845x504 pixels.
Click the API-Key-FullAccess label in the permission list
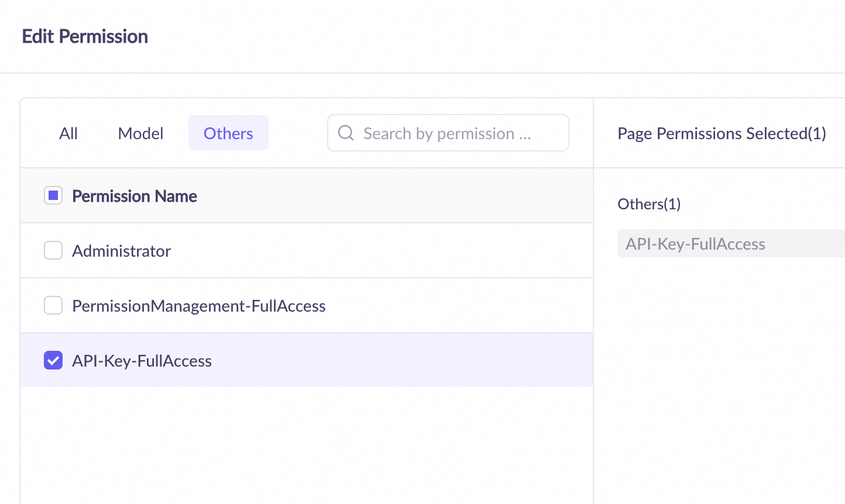pos(142,361)
